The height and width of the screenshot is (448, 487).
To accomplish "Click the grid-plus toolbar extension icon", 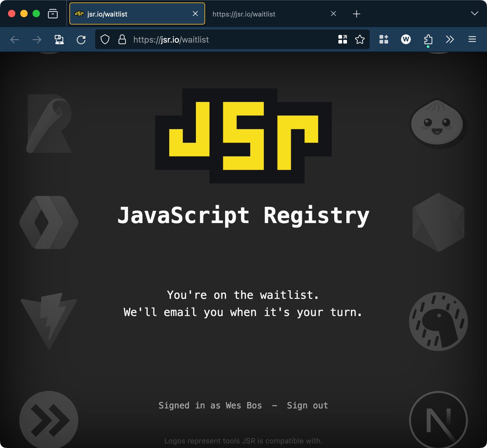I will coord(384,39).
